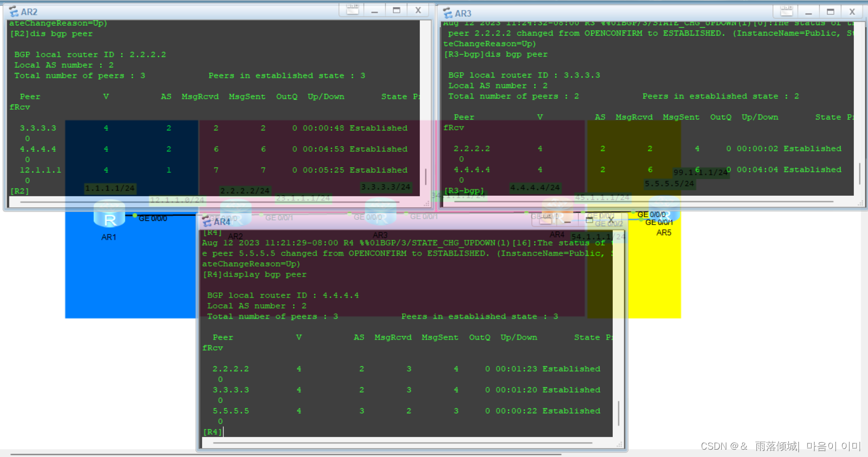Click peer 12.1.1.1 in AR2 terminal

pos(40,170)
